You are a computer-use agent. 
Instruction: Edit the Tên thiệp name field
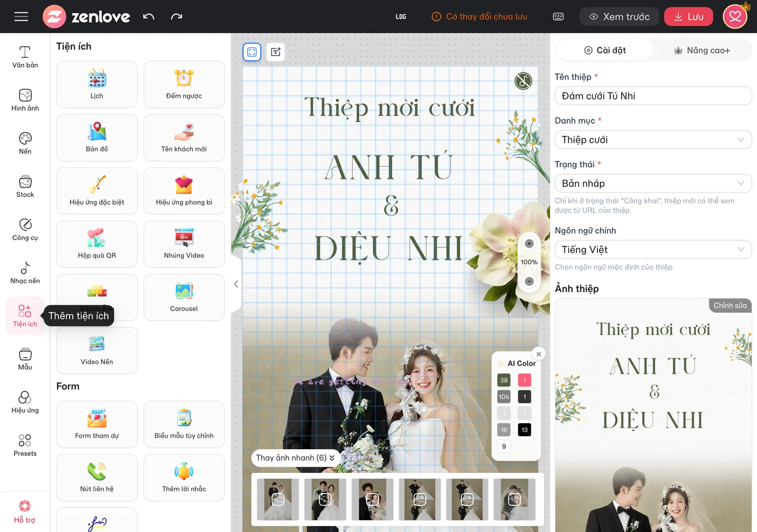point(653,96)
